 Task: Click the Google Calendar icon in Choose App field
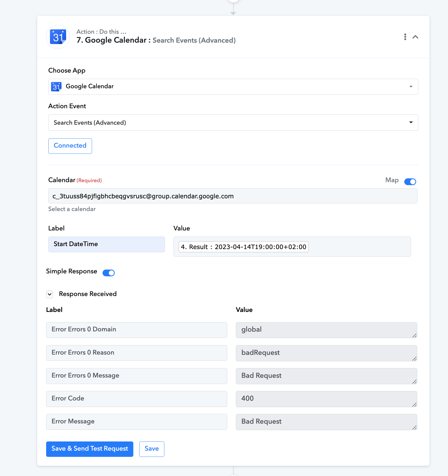56,87
